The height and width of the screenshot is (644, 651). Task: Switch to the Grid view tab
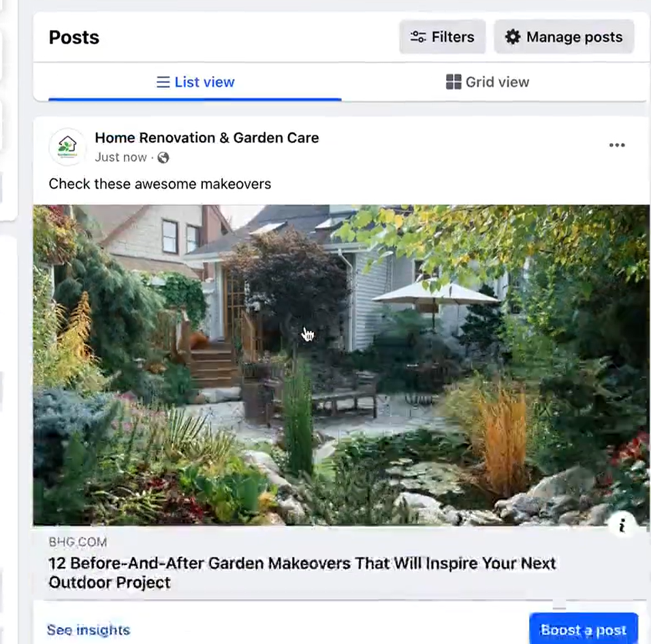[x=488, y=82]
